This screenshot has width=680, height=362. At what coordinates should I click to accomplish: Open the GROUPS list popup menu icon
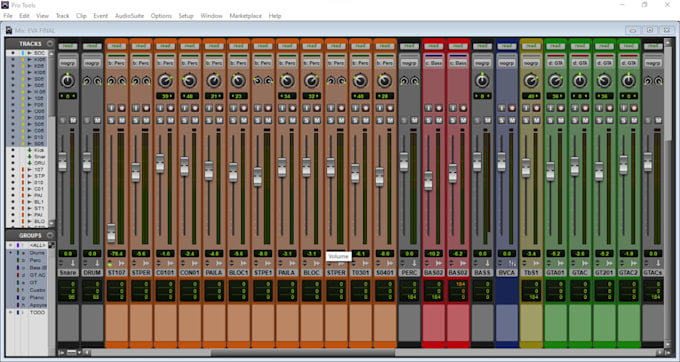(x=50, y=235)
